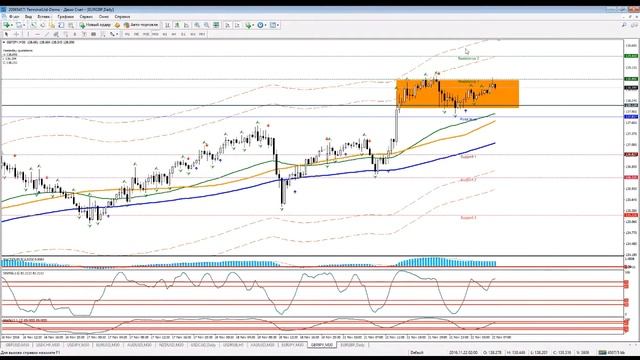Image resolution: width=640 pixels, height=360 pixels.
Task: Open the Profiles toolbar icon
Action: point(18,25)
